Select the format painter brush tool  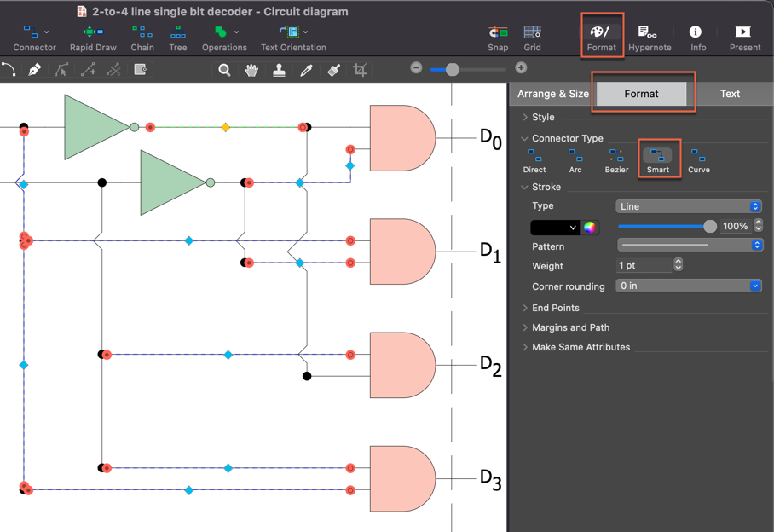click(333, 70)
